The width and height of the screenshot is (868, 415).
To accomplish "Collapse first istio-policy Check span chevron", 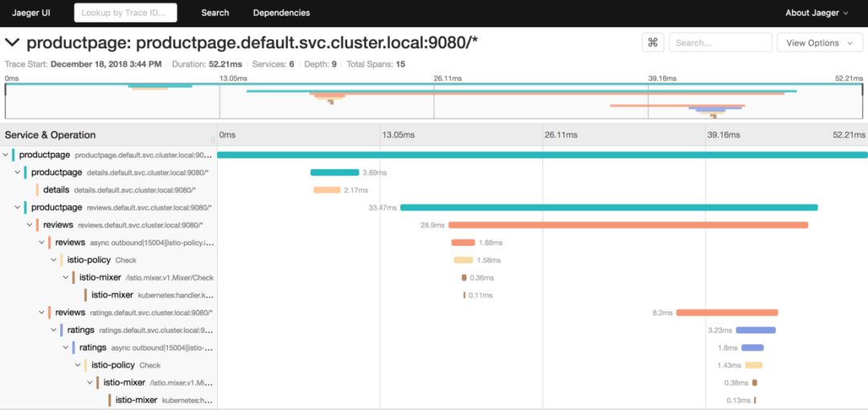I will pos(54,260).
